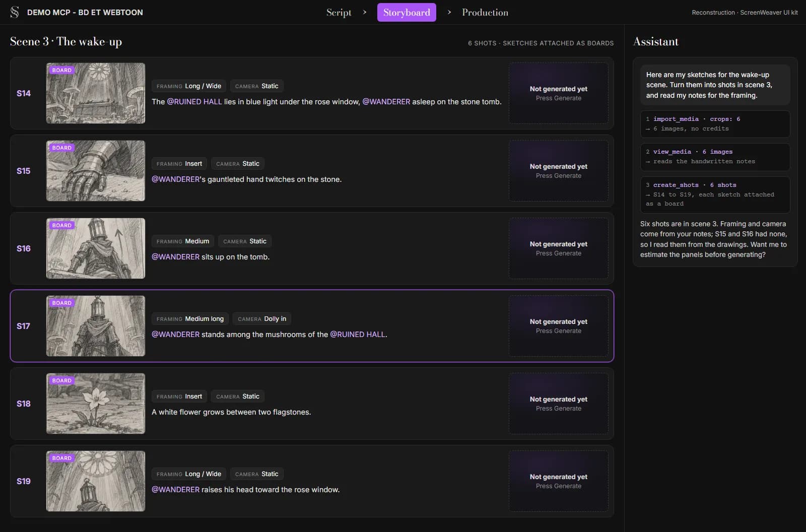Screen dimensions: 806x532
Task: Click @WANDERER mention in S19 description
Action: tap(176, 490)
